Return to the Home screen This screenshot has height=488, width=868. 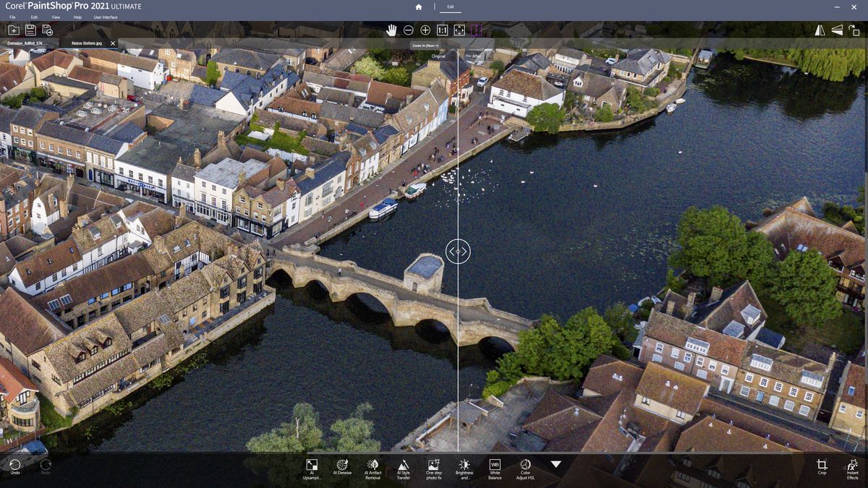(418, 7)
